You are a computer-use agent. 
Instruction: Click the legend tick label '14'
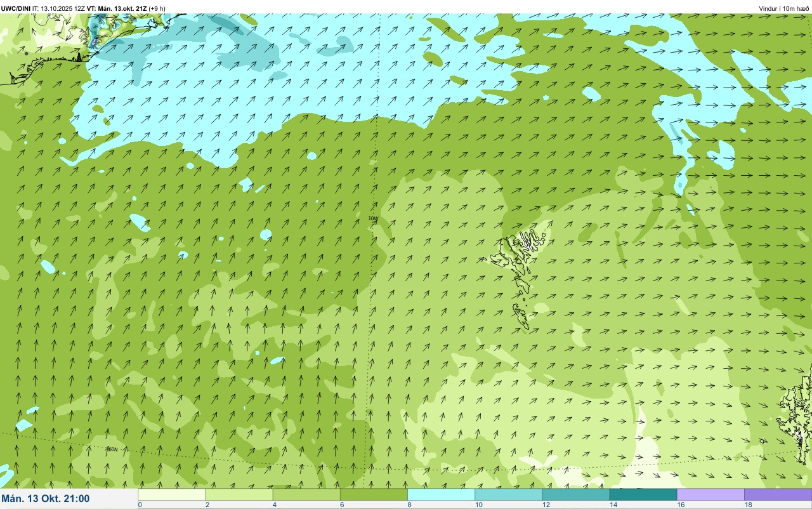click(613, 505)
